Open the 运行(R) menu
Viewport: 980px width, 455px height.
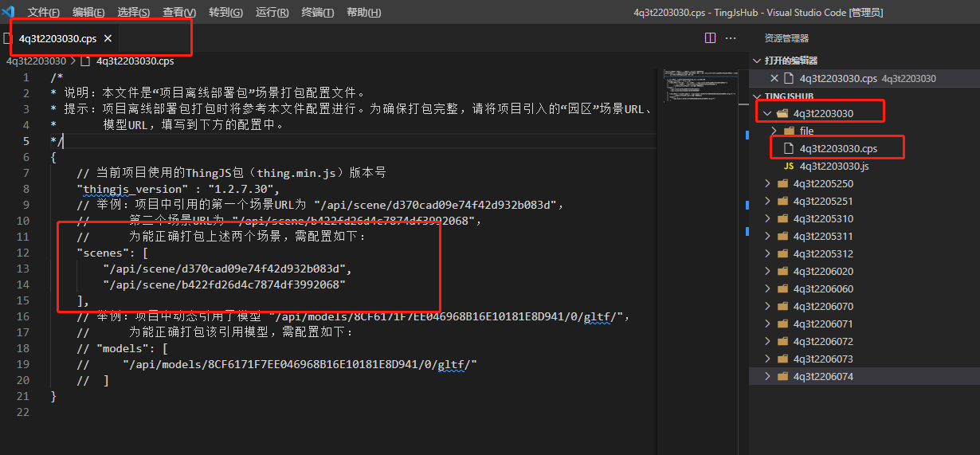(x=272, y=12)
